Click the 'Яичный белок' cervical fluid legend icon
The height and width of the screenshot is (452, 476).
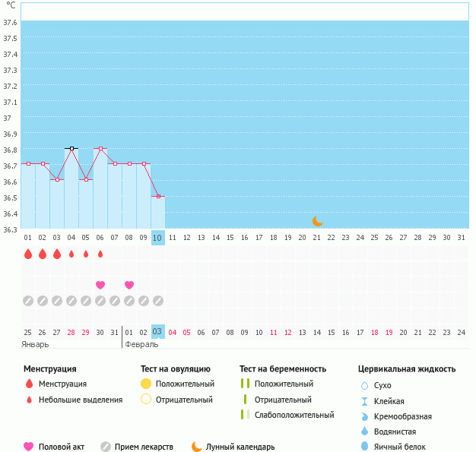[x=364, y=447]
